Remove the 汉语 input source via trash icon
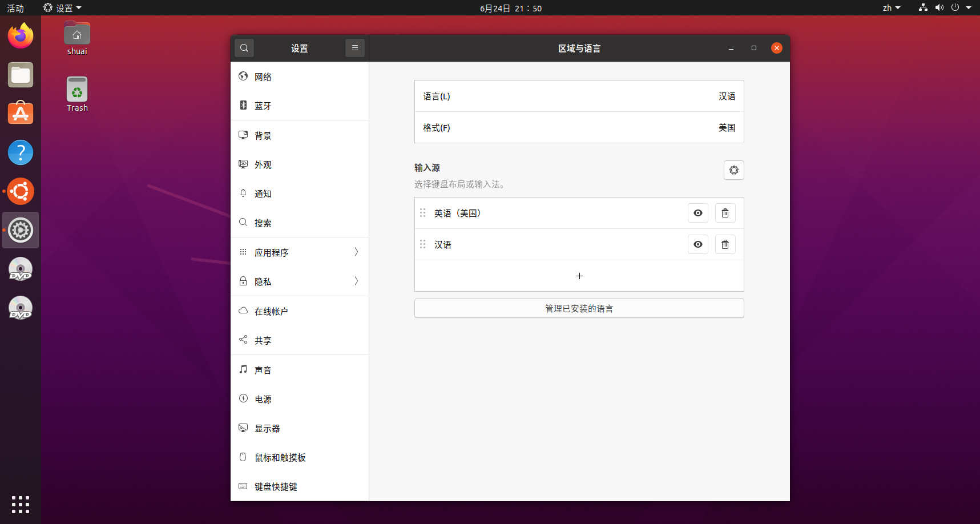Screen dimensions: 980x524 (725, 244)
